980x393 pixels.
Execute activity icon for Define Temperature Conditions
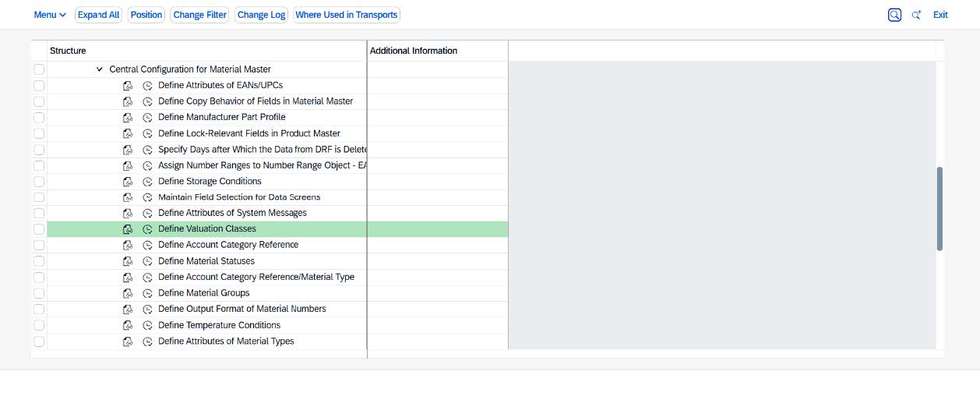148,325
